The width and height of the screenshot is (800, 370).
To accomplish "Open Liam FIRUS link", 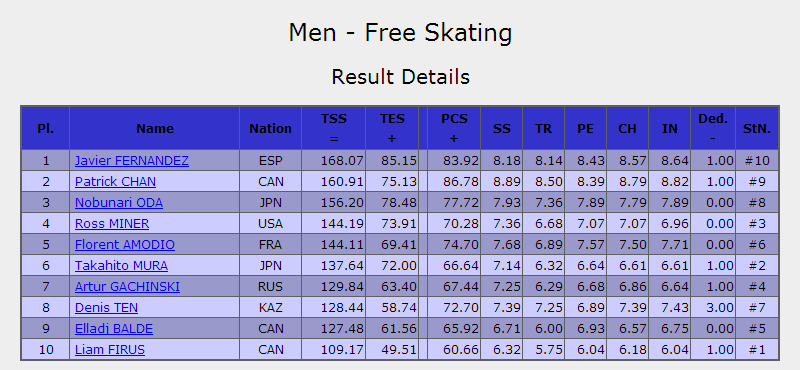I will [110, 350].
